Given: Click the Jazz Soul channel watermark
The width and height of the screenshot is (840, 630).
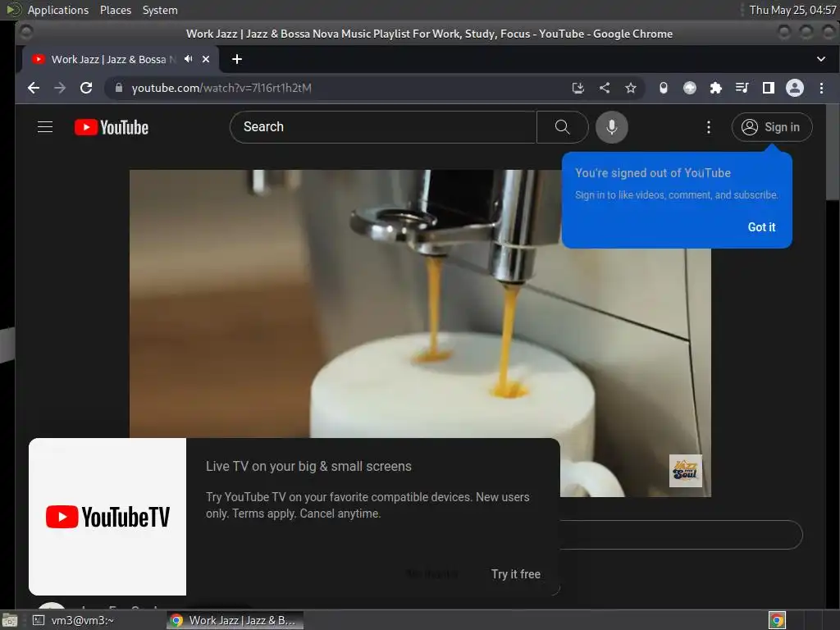Looking at the screenshot, I should [x=685, y=470].
